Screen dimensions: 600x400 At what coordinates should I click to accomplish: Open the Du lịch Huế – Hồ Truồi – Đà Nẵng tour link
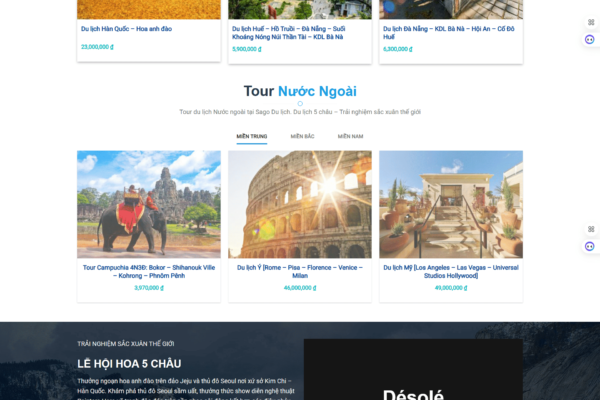tap(289, 33)
